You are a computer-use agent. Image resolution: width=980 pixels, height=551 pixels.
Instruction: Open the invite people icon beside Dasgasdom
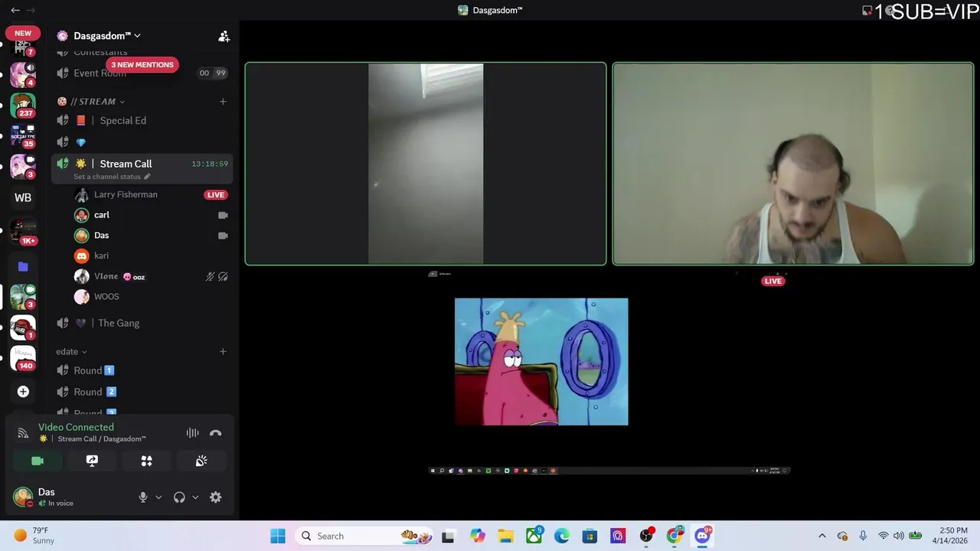click(224, 36)
